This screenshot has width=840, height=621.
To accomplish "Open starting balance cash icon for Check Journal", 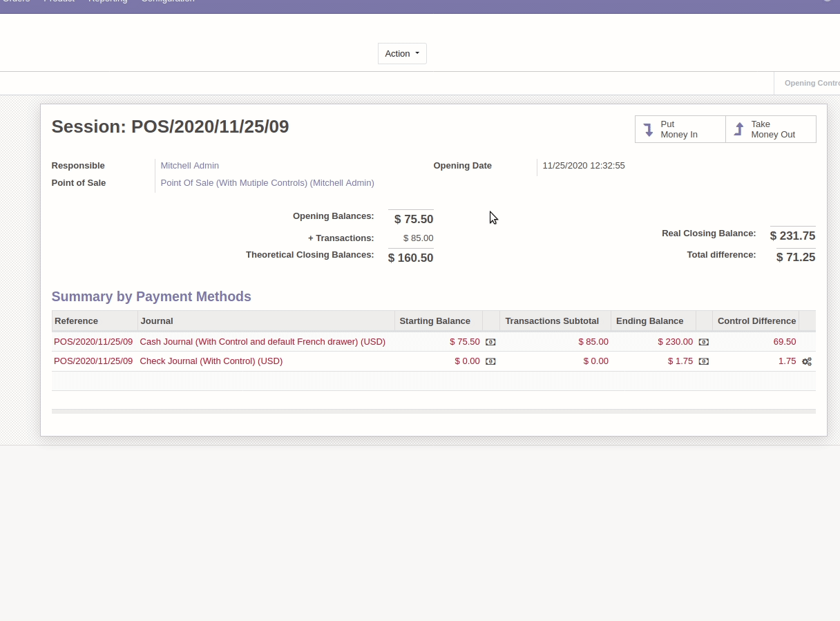I will pyautogui.click(x=490, y=361).
